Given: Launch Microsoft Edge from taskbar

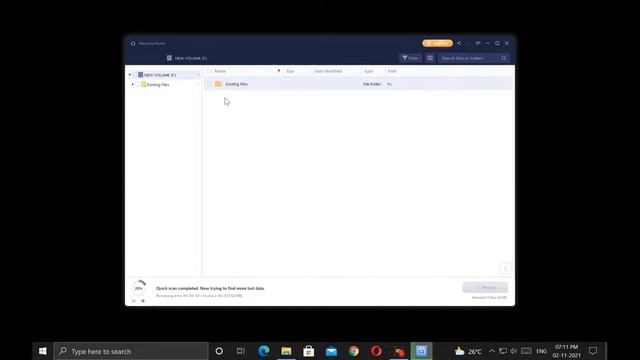Looking at the screenshot, I should (x=264, y=351).
